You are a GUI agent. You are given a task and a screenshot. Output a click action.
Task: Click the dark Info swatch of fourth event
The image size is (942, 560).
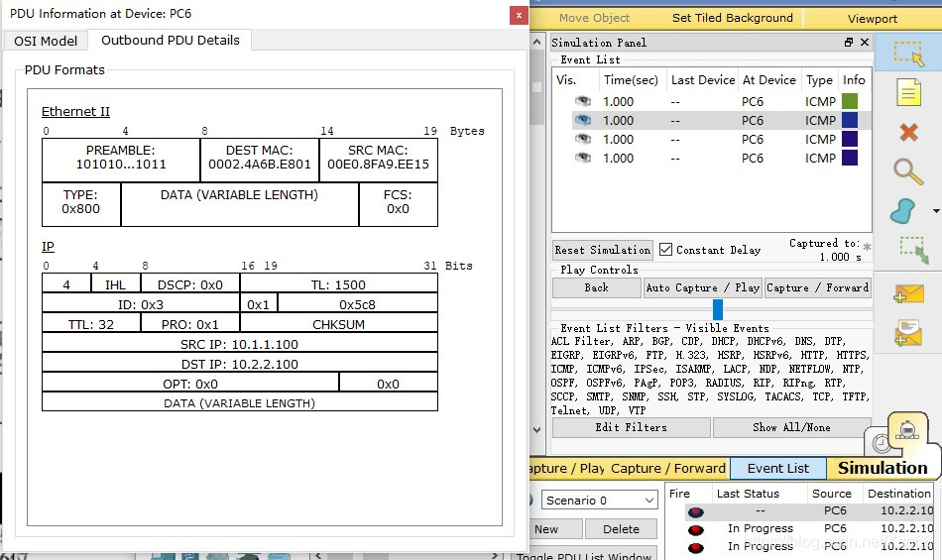tap(850, 158)
